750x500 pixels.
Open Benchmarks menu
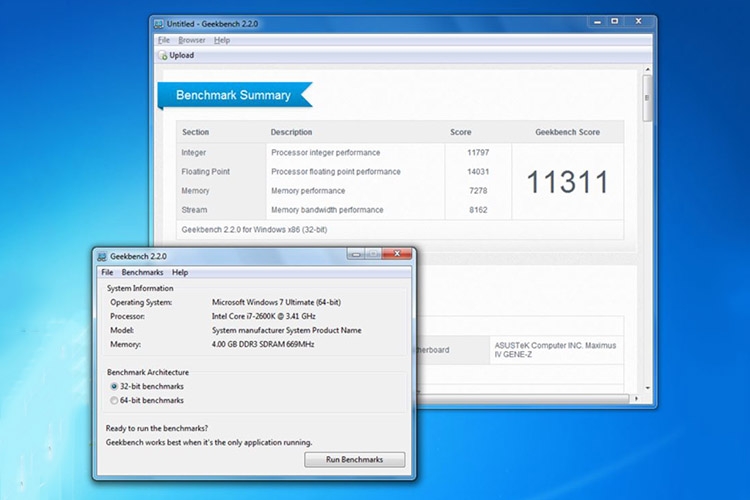click(x=143, y=272)
